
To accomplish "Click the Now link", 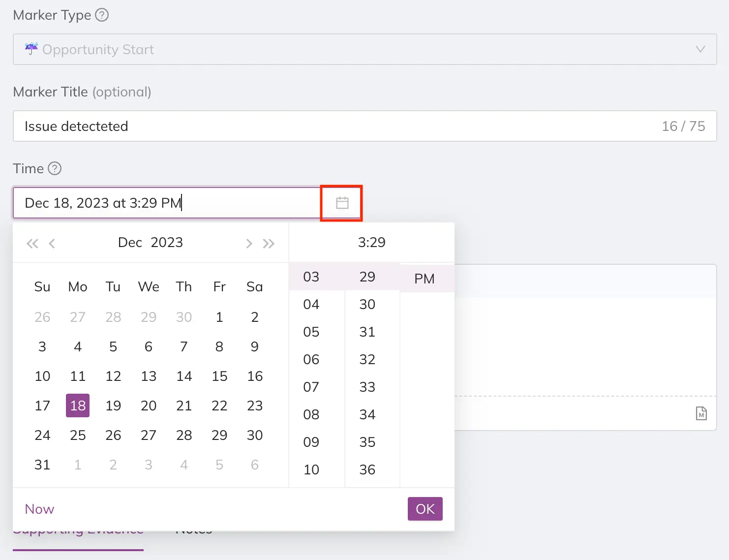I will point(39,509).
